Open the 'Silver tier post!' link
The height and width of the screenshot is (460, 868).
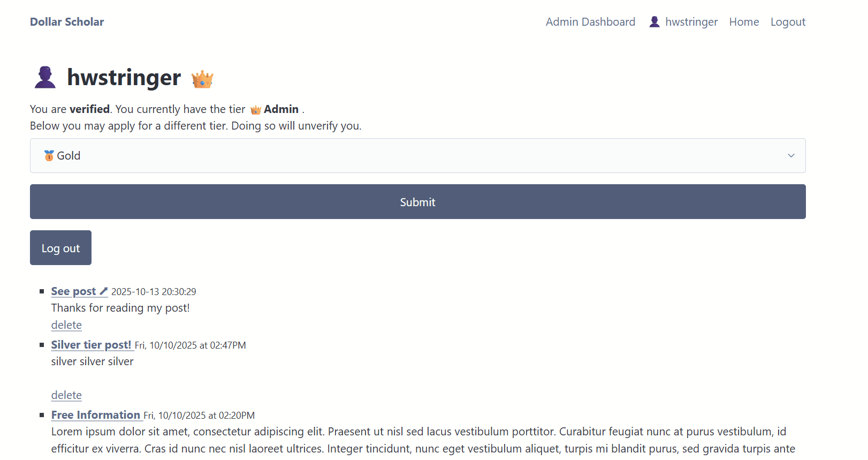point(91,345)
